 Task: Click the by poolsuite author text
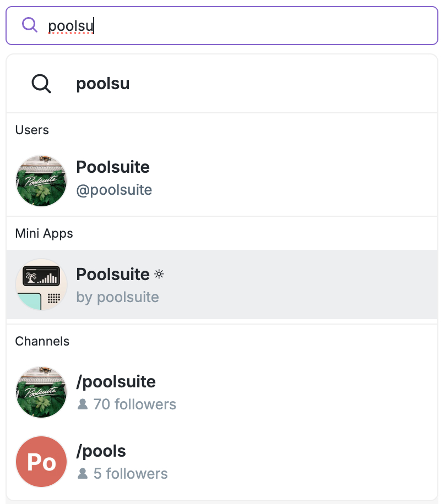(x=117, y=297)
